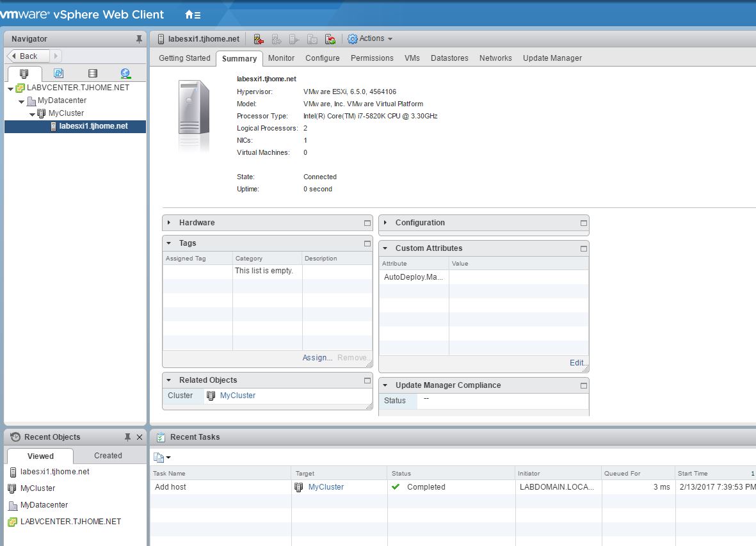The image size is (756, 546).
Task: Click the Back button in Navigator
Action: point(28,56)
